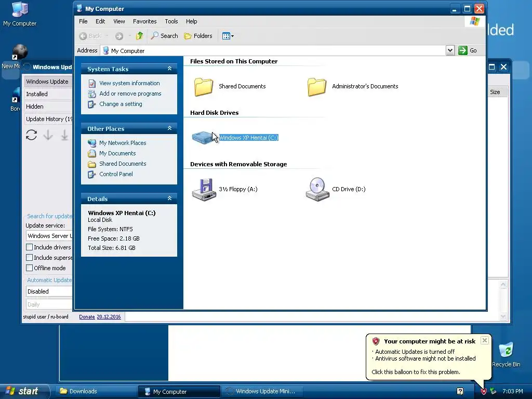Open the Shared Documents folder icon
Screen dimensions: 532x399
point(204,87)
